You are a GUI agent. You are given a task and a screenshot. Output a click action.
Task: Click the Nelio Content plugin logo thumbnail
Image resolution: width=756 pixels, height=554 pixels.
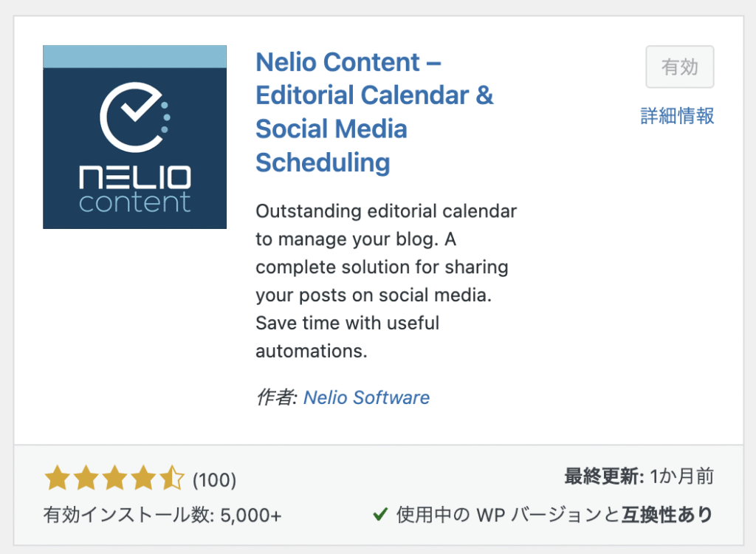134,137
